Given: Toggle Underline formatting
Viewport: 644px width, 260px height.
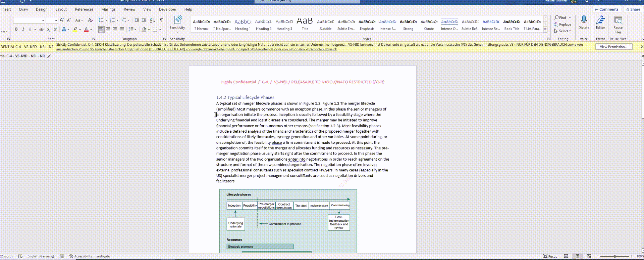Looking at the screenshot, I should pyautogui.click(x=30, y=30).
